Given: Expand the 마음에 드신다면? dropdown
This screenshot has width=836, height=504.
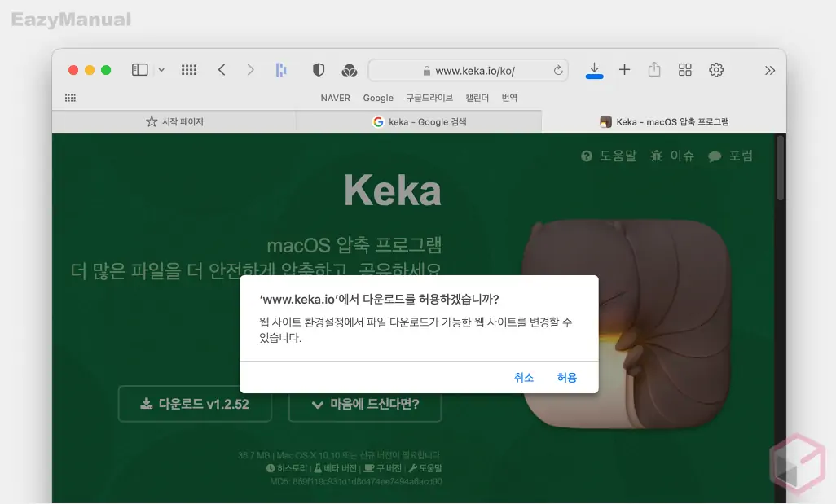Looking at the screenshot, I should [x=365, y=404].
